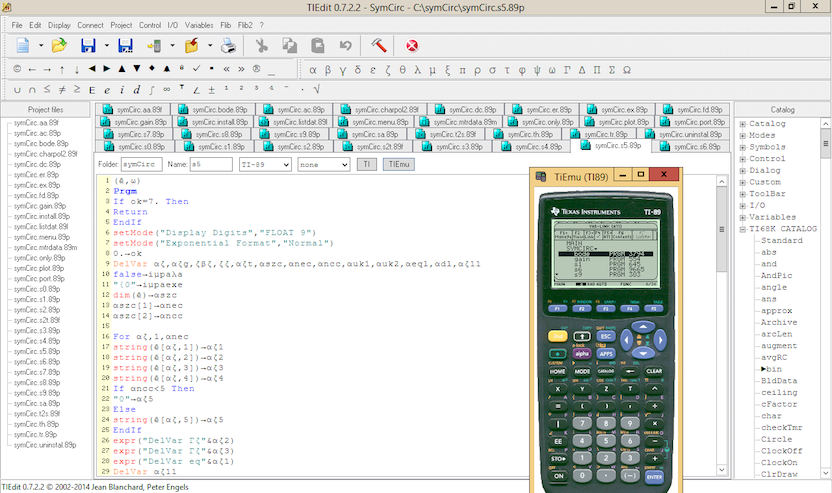Click the HOME key on TiEmu calculator

[558, 371]
